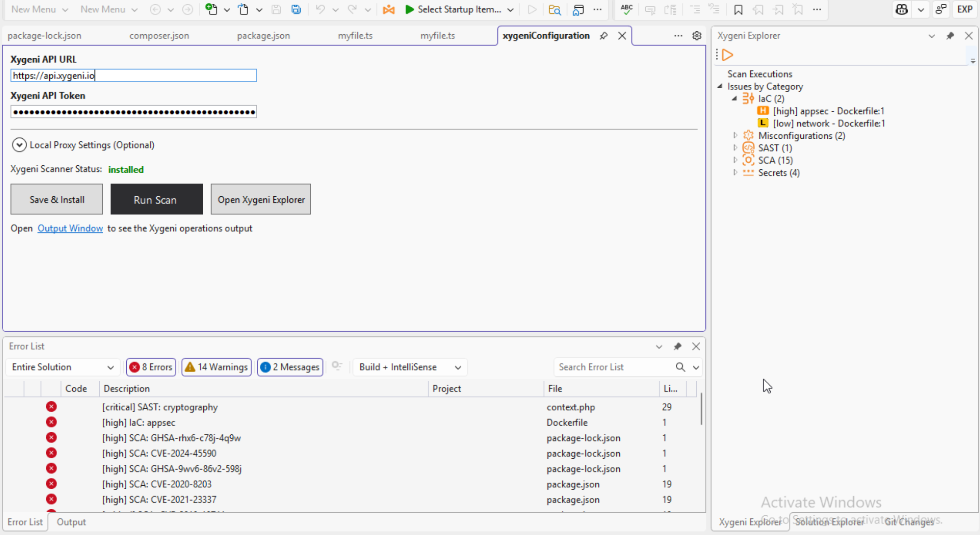Click the spell check ABC icon

[627, 9]
